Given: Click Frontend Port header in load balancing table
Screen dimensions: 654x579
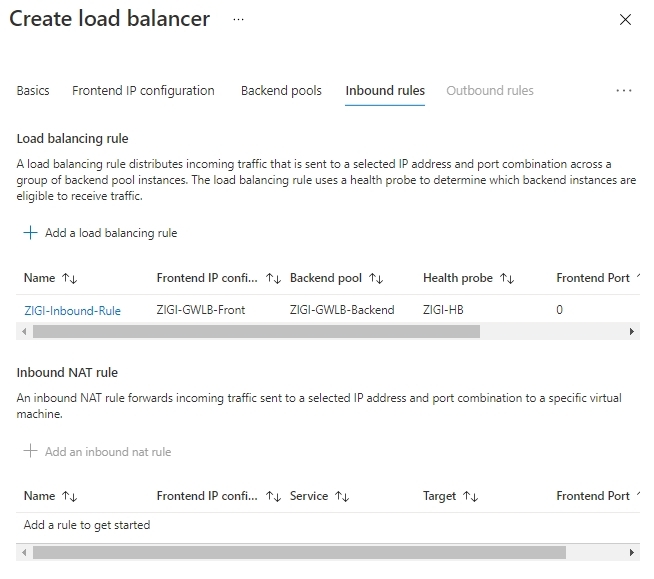Looking at the screenshot, I should tap(593, 278).
